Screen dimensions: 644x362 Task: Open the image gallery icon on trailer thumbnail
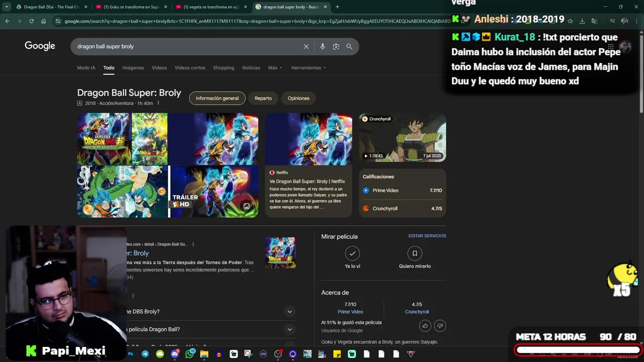[x=247, y=206]
